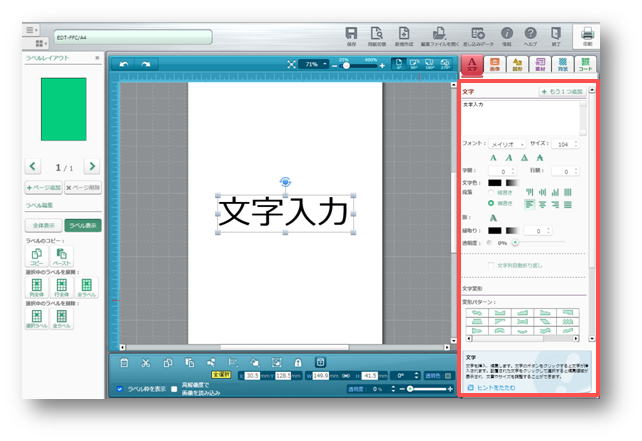Select the 90° page rotation icon
Viewport: 642px width, 441px height.
414,64
